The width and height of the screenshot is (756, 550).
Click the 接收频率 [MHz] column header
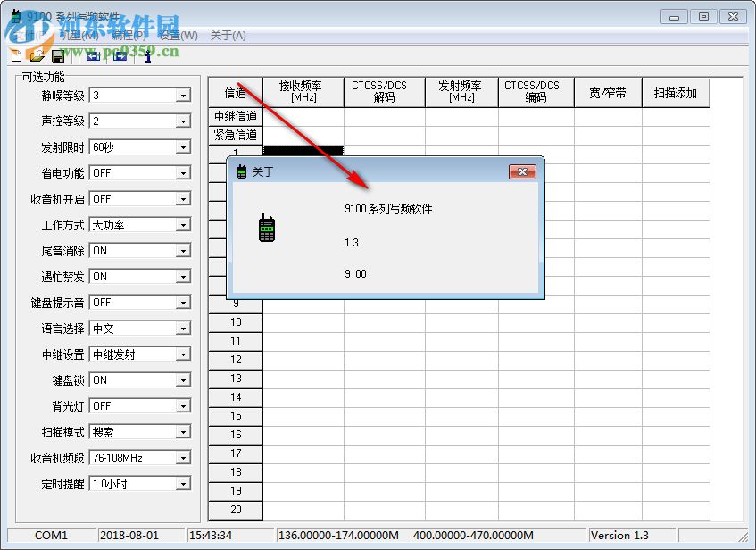[303, 92]
